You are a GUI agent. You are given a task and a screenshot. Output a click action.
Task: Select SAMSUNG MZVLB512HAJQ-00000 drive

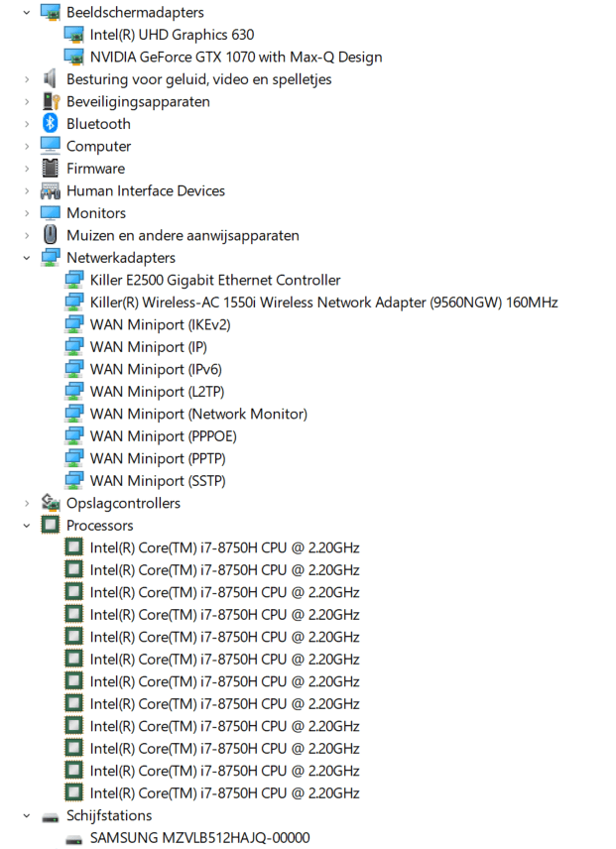point(199,838)
